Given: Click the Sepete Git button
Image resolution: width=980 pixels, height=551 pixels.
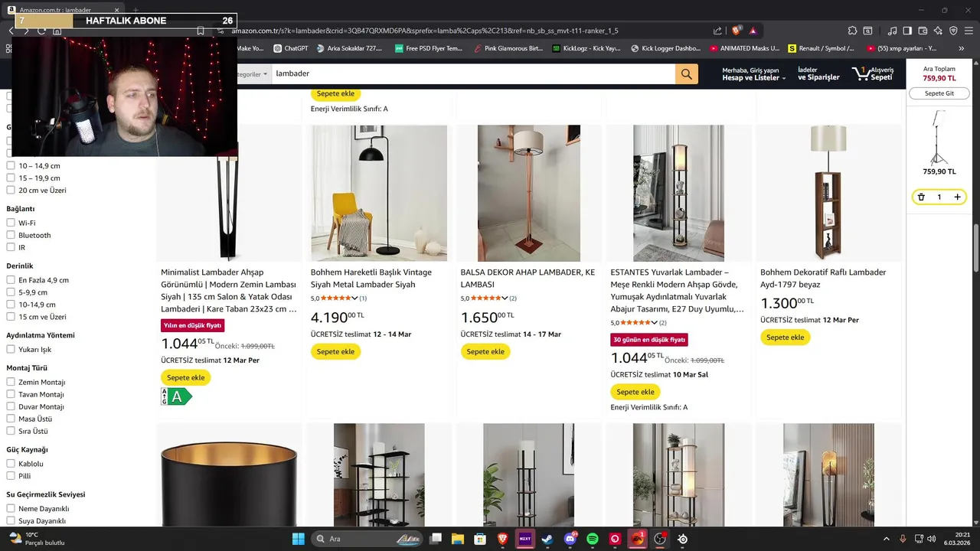Looking at the screenshot, I should tap(939, 93).
